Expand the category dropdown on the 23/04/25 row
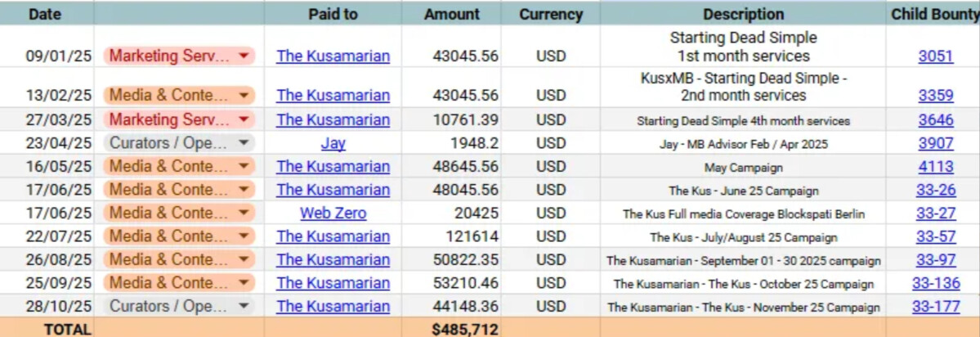Viewport: 980px width, 337px height. click(244, 143)
